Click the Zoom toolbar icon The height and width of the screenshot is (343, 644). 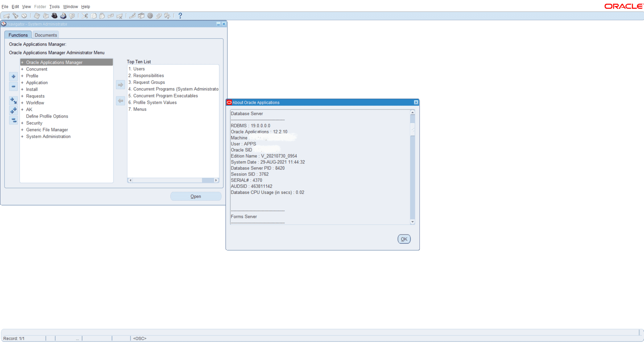[141, 16]
